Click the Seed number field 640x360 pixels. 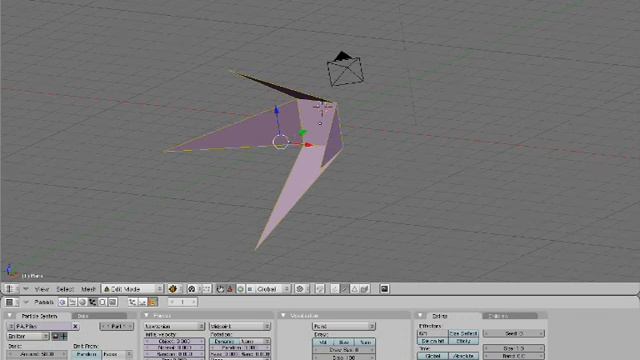click(514, 333)
